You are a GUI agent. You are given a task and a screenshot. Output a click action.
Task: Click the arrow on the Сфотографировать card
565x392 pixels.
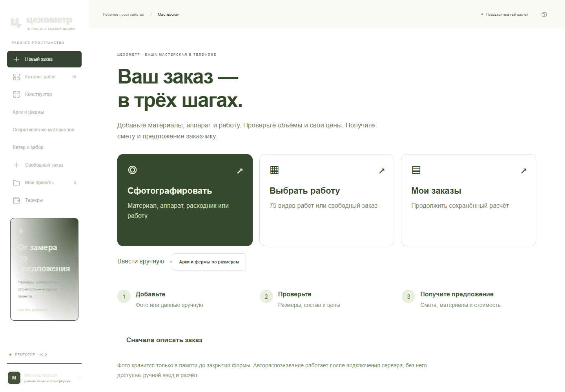[240, 171]
